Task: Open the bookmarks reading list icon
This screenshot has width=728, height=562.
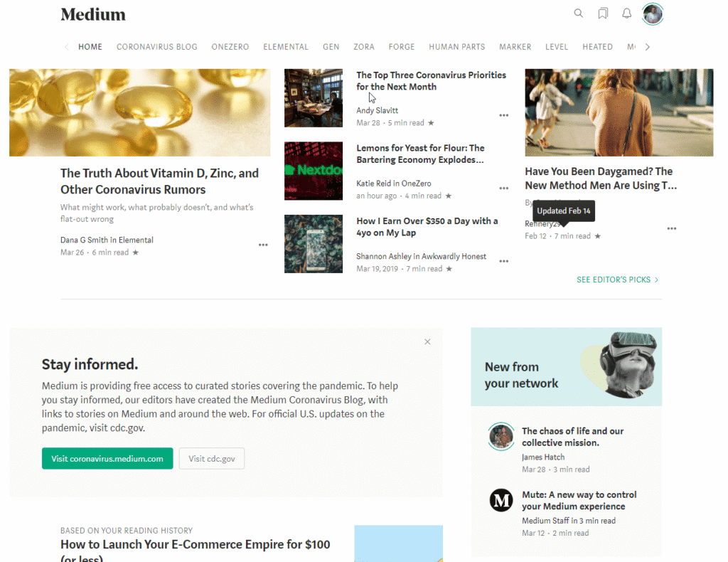Action: pyautogui.click(x=603, y=14)
